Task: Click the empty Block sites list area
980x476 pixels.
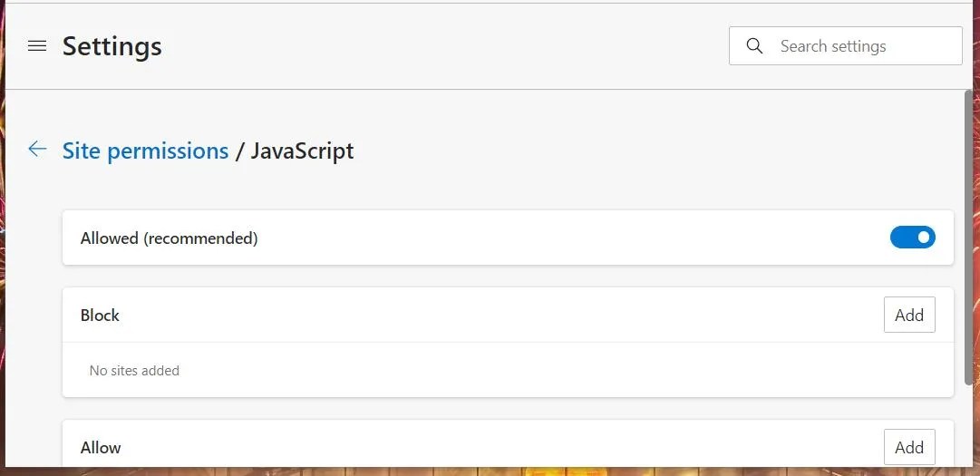Action: pyautogui.click(x=544, y=370)
